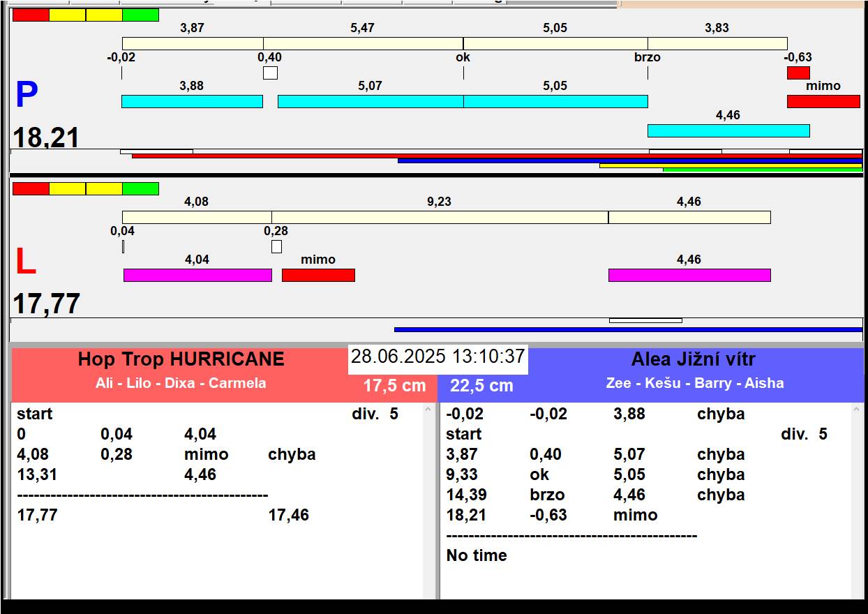Select the Alea Jižní vítr team header
This screenshot has width=868, height=614.
pos(694,359)
